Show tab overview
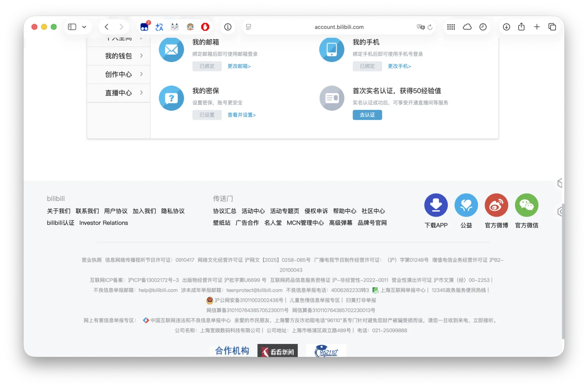The image size is (588, 388). tap(552, 27)
